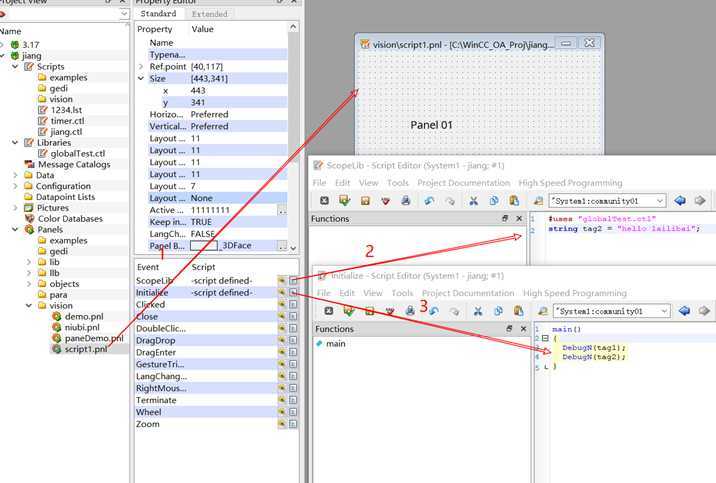Click the ellipsis button for Panel background color
716x483 pixels.
(283, 246)
